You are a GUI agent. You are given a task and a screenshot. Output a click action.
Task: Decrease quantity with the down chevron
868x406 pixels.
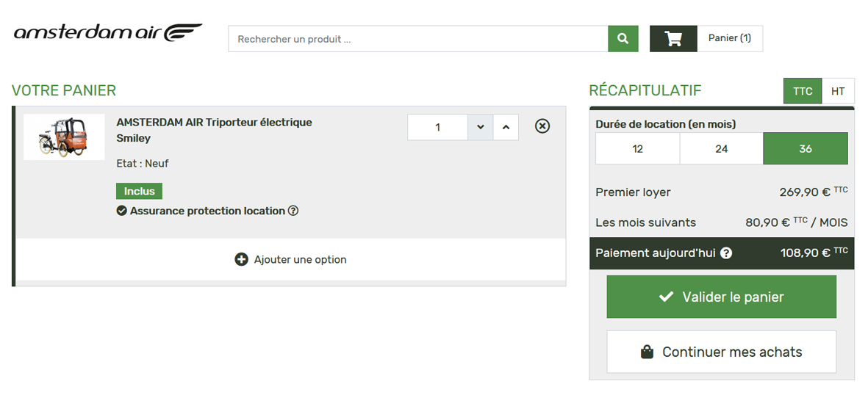(480, 127)
